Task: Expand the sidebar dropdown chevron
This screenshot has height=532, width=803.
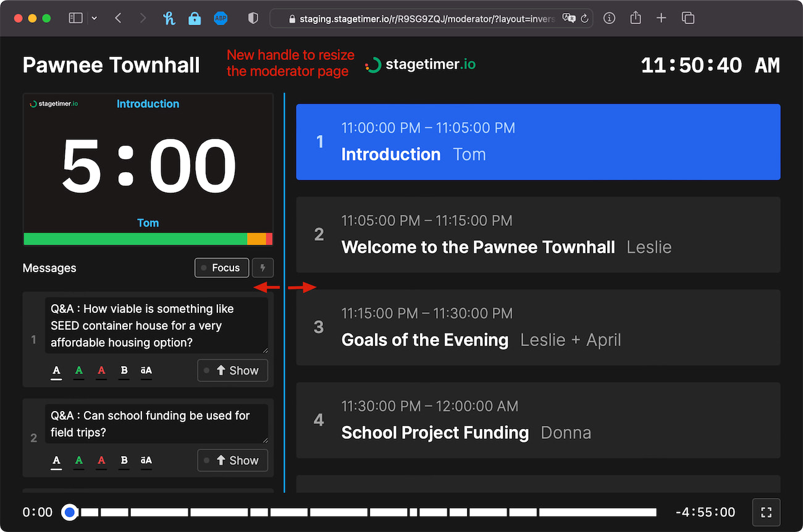Action: click(x=95, y=19)
